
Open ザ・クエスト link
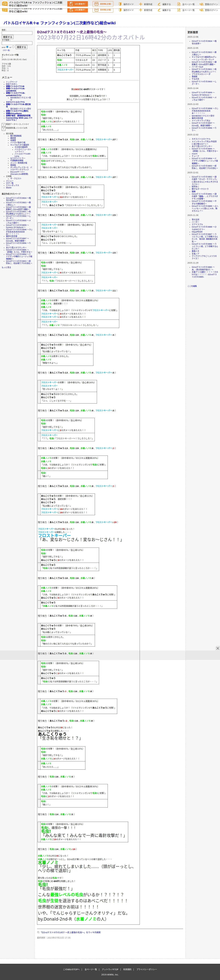click(x=16, y=178)
